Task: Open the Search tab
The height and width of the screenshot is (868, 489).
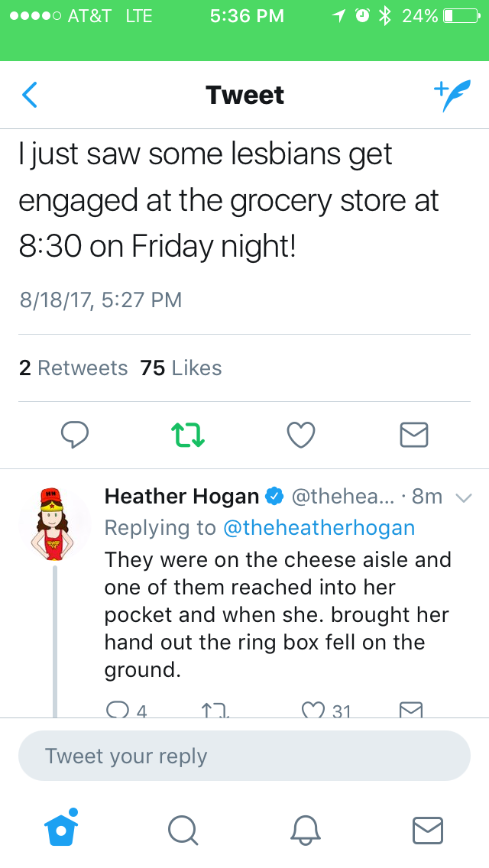Action: point(183,829)
